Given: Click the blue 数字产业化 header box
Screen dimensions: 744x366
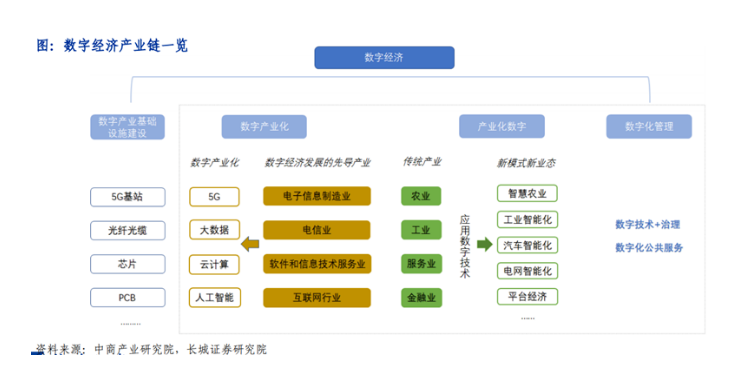Looking at the screenshot, I should coord(264,126).
